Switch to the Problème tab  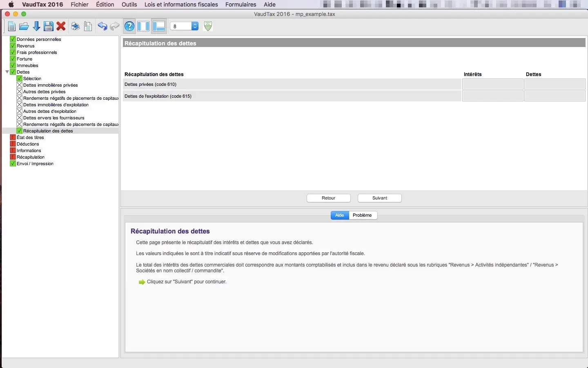tap(363, 215)
